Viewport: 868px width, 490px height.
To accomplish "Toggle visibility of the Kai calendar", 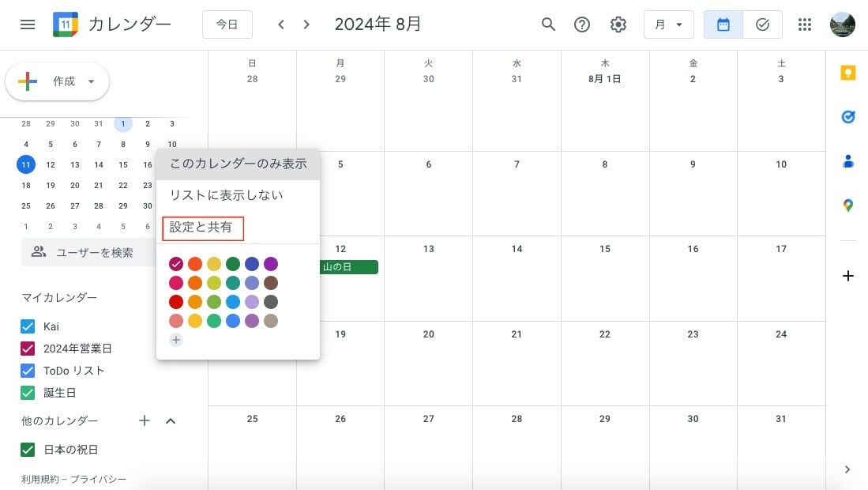I will pyautogui.click(x=26, y=326).
